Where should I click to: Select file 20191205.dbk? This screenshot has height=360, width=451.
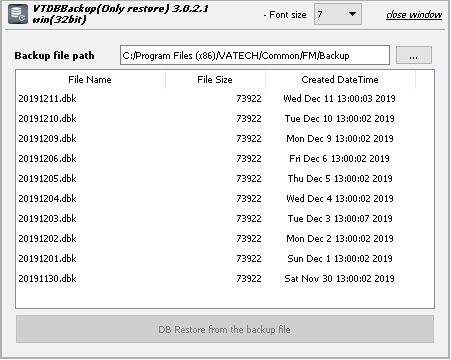(x=47, y=179)
